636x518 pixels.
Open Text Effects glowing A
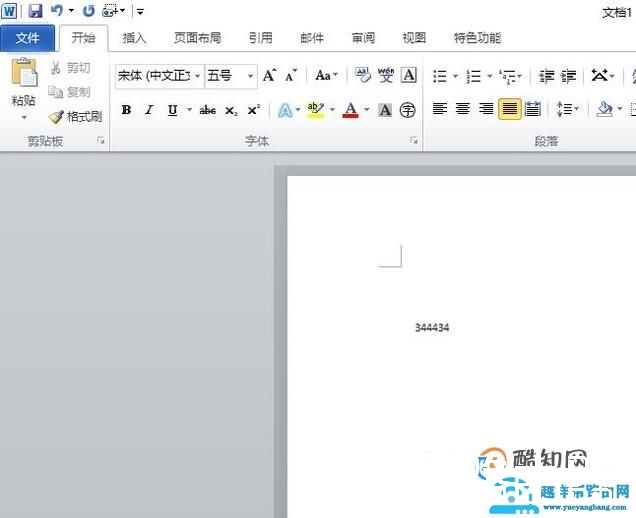pyautogui.click(x=285, y=110)
